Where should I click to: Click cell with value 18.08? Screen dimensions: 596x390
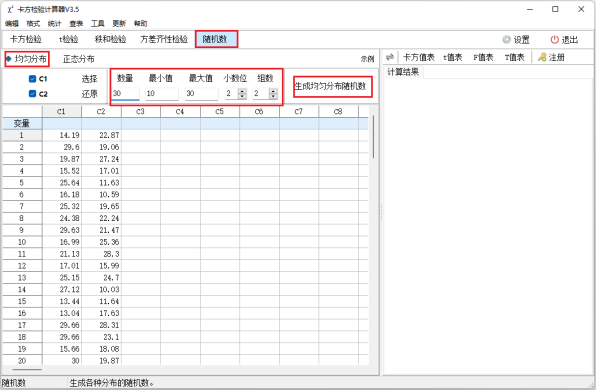[x=101, y=349]
